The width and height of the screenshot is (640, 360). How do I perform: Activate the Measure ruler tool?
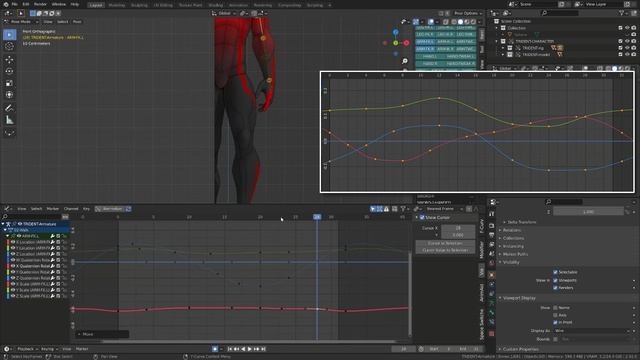point(9,120)
